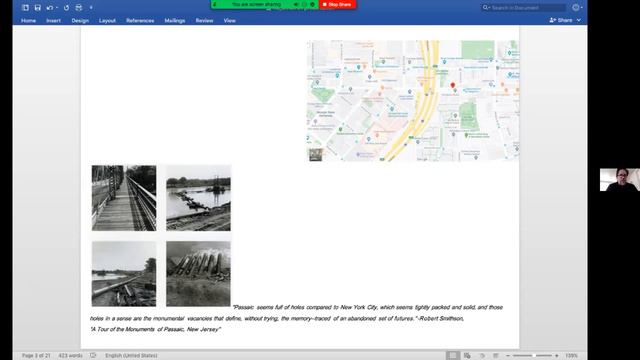
Task: Save the document with the floppy icon
Action: (x=38, y=7)
